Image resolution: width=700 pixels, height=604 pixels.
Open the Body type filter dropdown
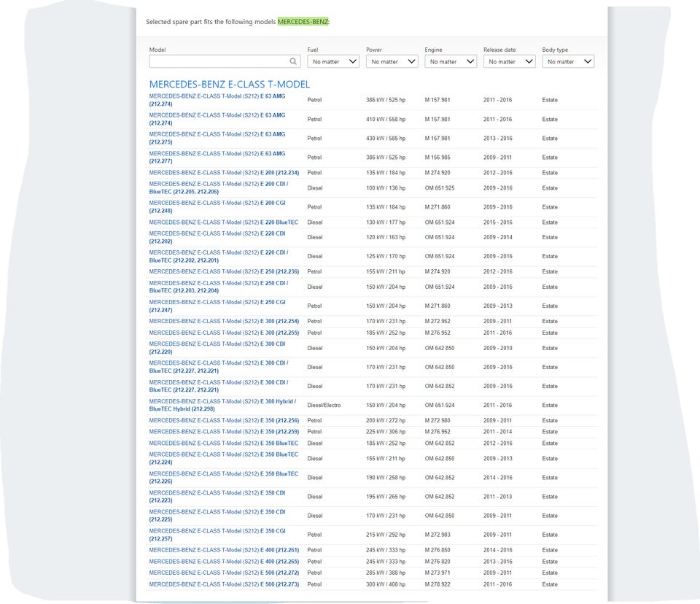[568, 61]
